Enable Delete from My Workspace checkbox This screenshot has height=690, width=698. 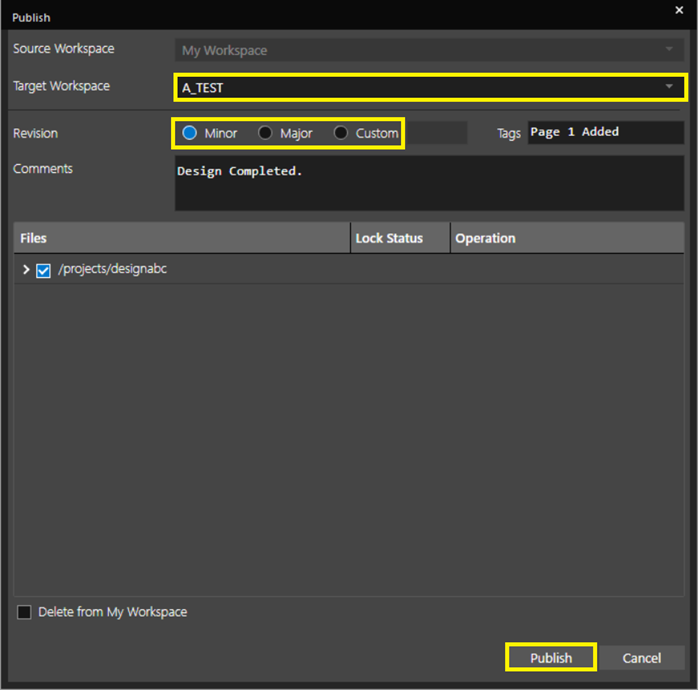[24, 612]
